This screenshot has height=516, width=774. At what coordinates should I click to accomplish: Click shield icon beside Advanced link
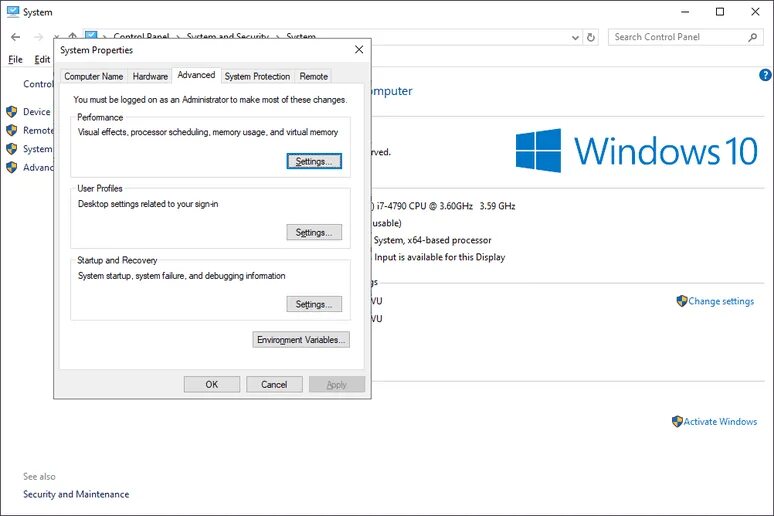coord(12,167)
